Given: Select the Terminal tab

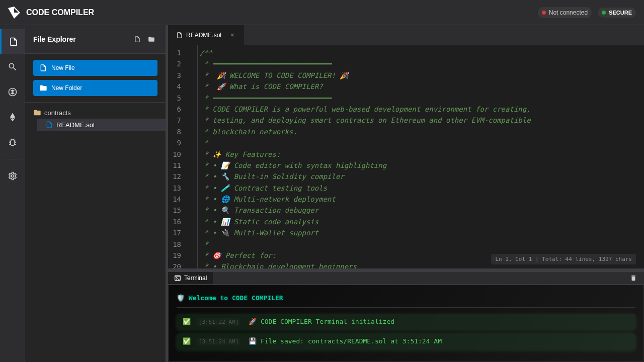Looking at the screenshot, I should (191, 278).
